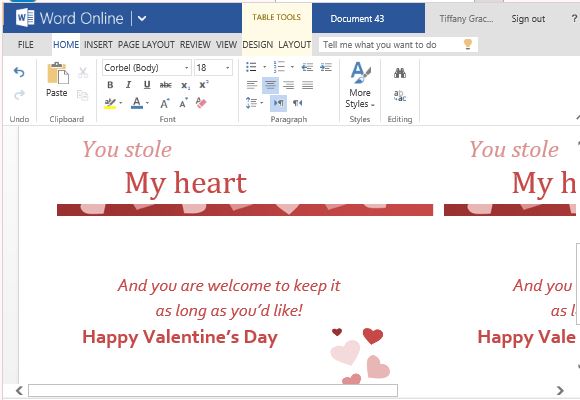This screenshot has width=580, height=400.
Task: Switch to the REVIEW tab
Action: (195, 45)
